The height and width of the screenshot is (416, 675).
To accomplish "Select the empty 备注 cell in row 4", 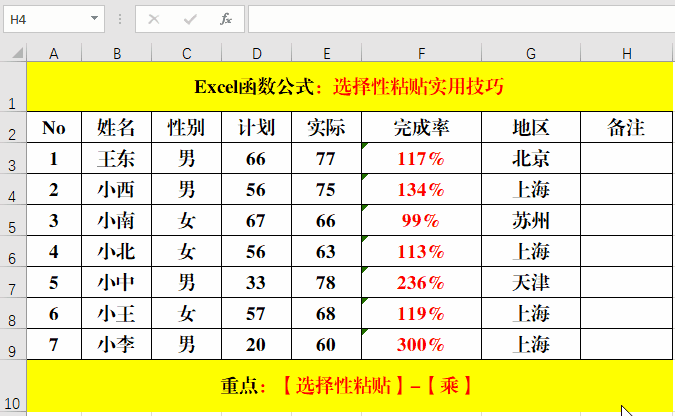I will 626,189.
